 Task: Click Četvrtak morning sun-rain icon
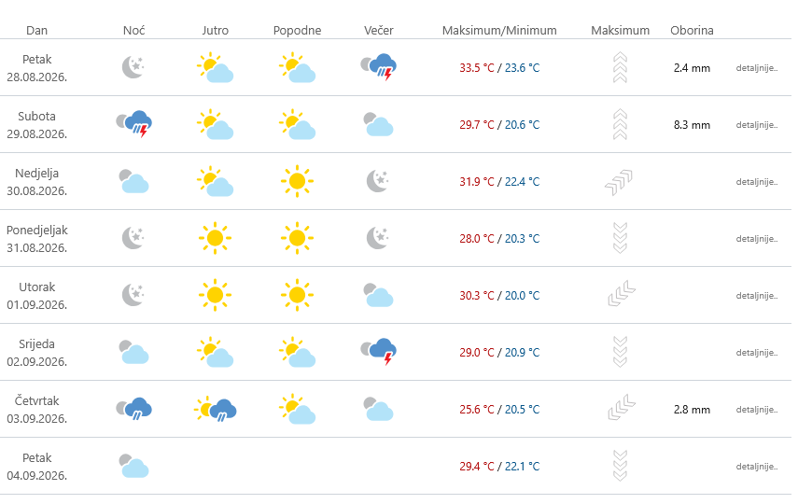216,409
